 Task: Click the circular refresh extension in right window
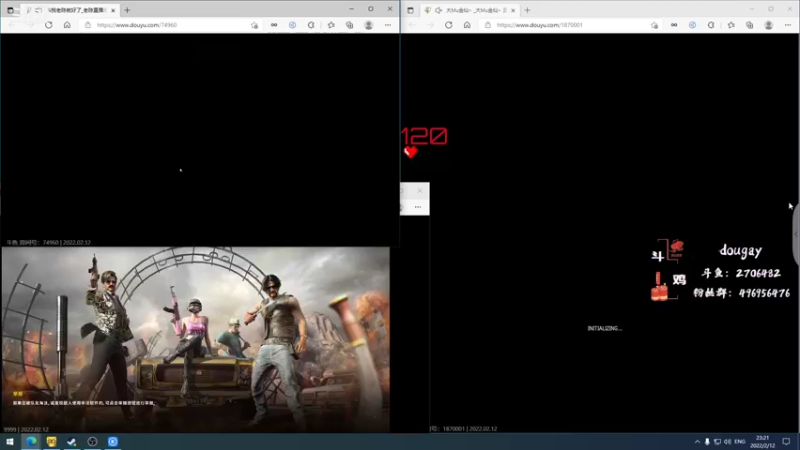(711, 25)
